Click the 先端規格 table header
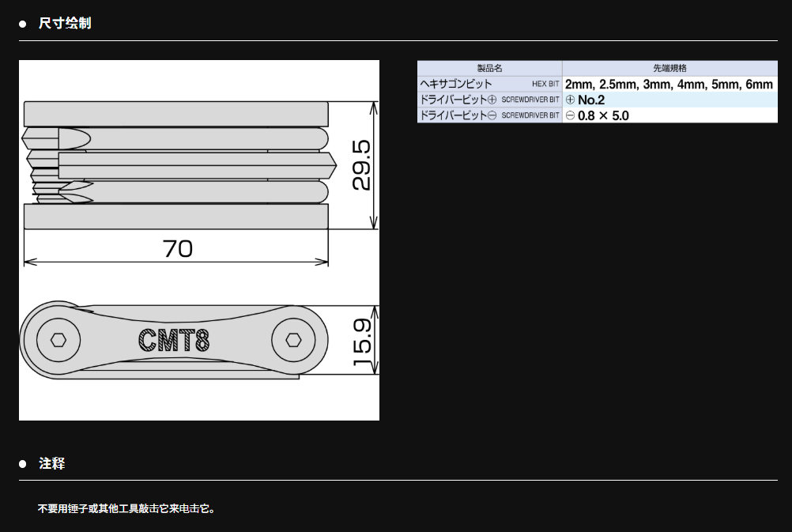Viewport: 792px width, 532px height. pyautogui.click(x=669, y=69)
